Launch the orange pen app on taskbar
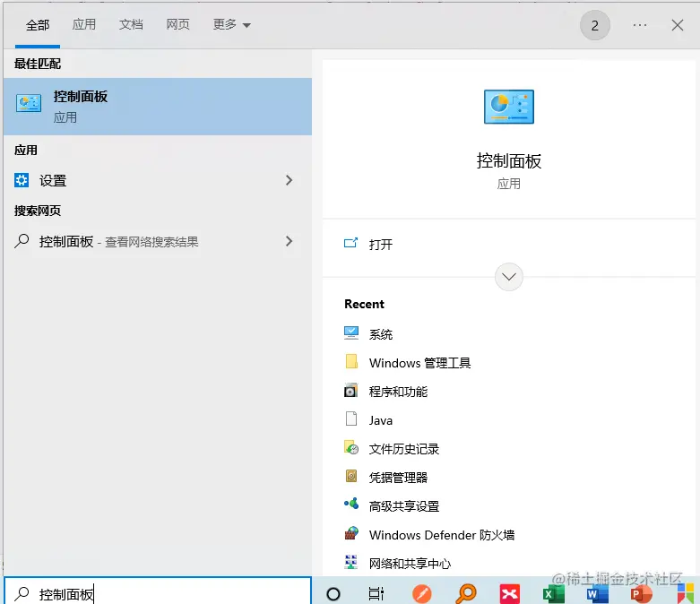 [421, 594]
